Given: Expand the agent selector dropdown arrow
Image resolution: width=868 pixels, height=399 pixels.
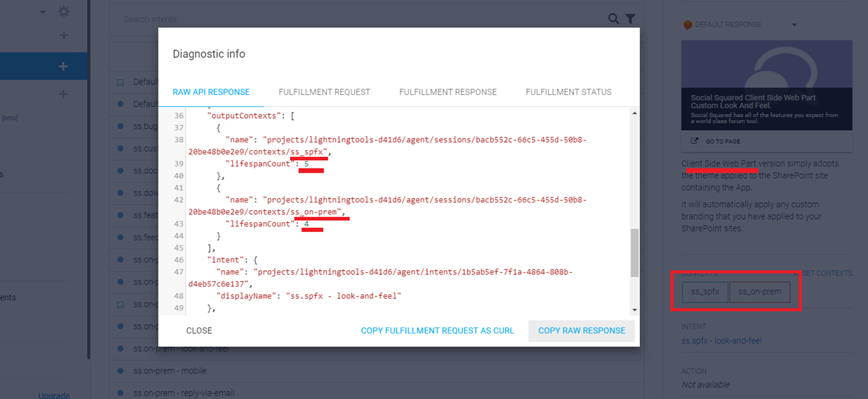Looking at the screenshot, I should click(x=43, y=12).
